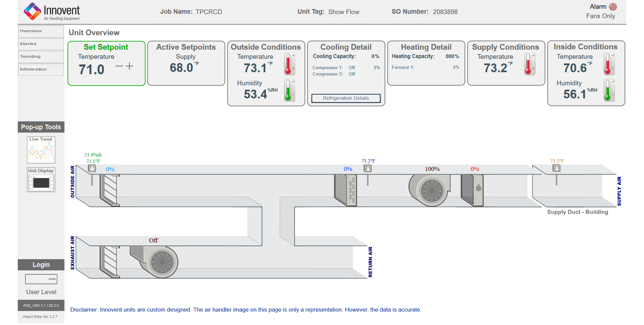This screenshot has width=644, height=325.
Task: Click the Furnace 1 percentage value
Action: coord(456,67)
